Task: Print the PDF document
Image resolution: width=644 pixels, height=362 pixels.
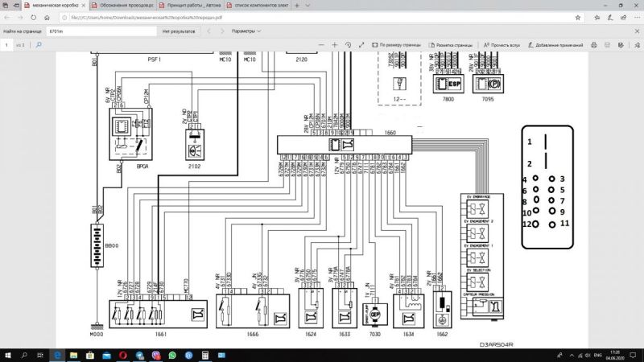Action: (x=594, y=45)
